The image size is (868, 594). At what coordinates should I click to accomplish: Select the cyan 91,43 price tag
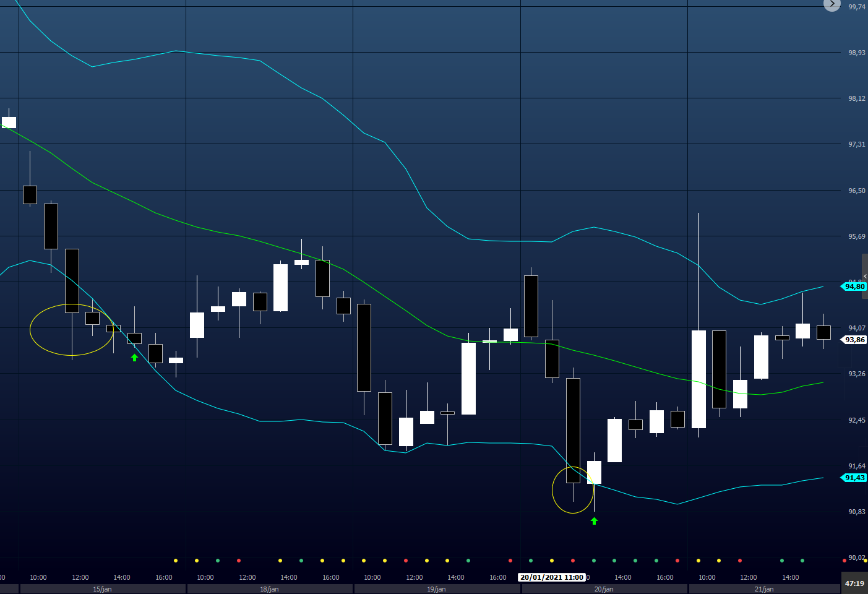(854, 478)
